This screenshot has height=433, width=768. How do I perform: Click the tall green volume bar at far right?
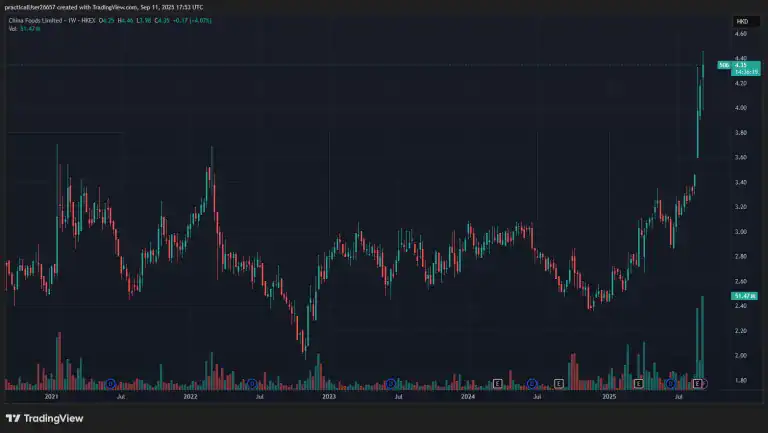pos(703,340)
